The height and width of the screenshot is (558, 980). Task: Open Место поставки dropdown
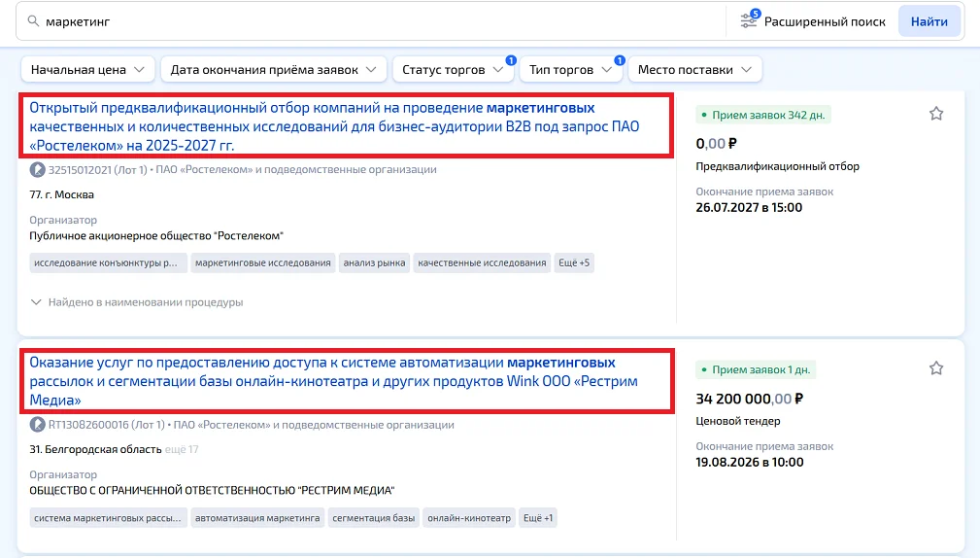pos(694,69)
